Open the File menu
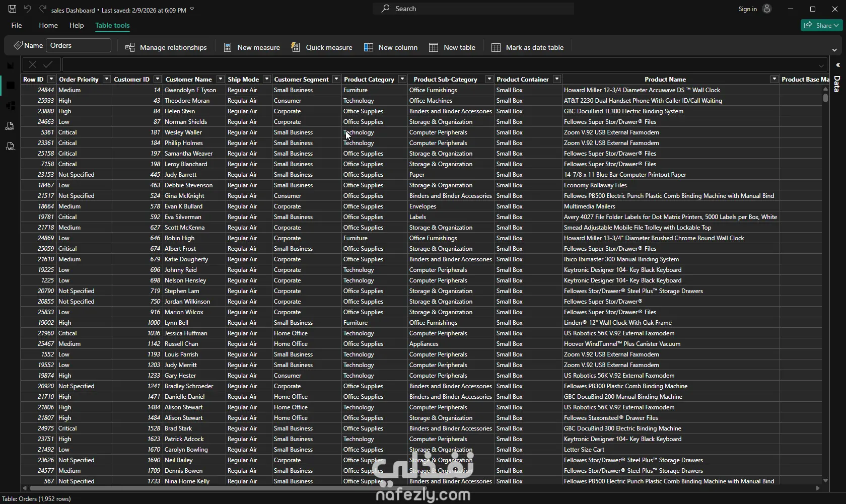 click(17, 25)
